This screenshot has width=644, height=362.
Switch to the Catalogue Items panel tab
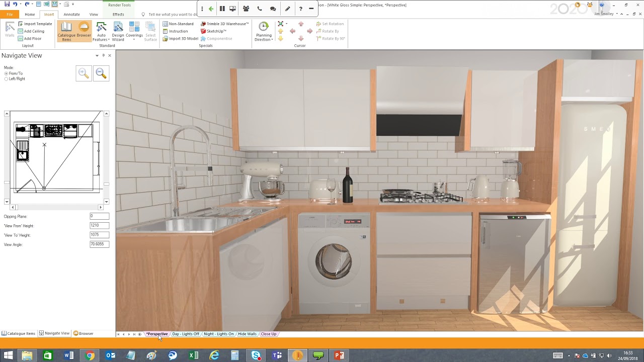[19, 333]
